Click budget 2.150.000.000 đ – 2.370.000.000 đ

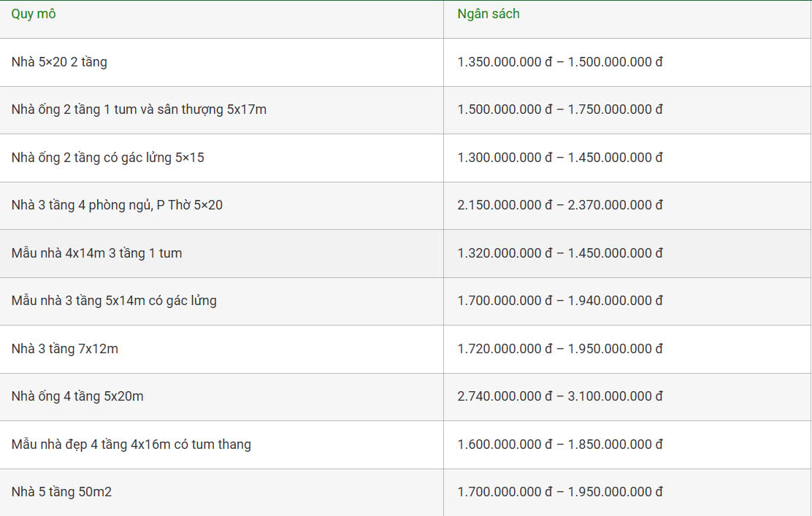pos(560,205)
